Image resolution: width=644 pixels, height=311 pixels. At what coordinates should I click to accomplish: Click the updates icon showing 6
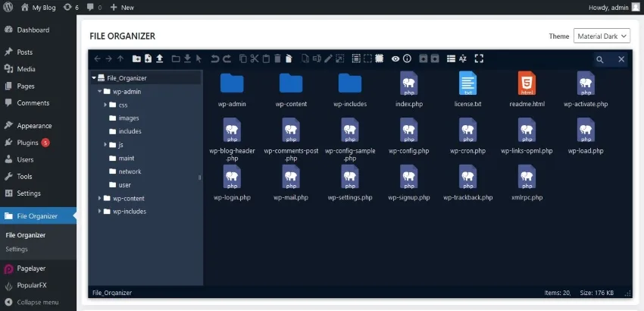point(71,8)
